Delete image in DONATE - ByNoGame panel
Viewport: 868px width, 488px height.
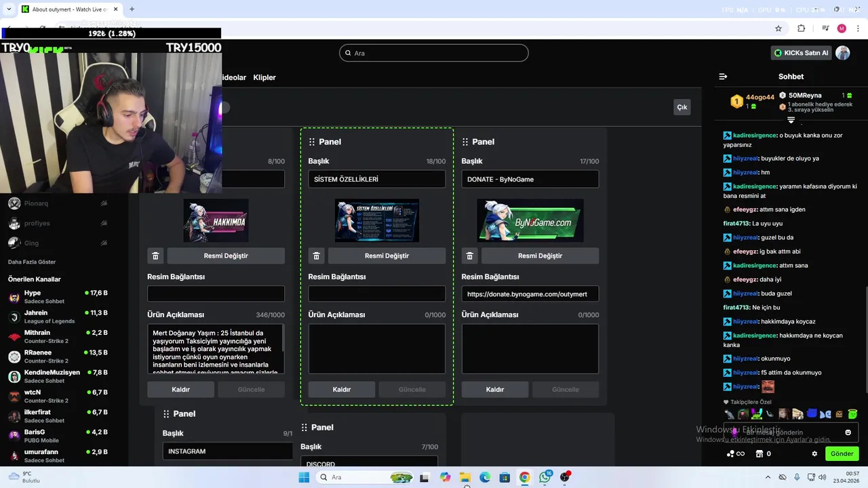pos(469,256)
